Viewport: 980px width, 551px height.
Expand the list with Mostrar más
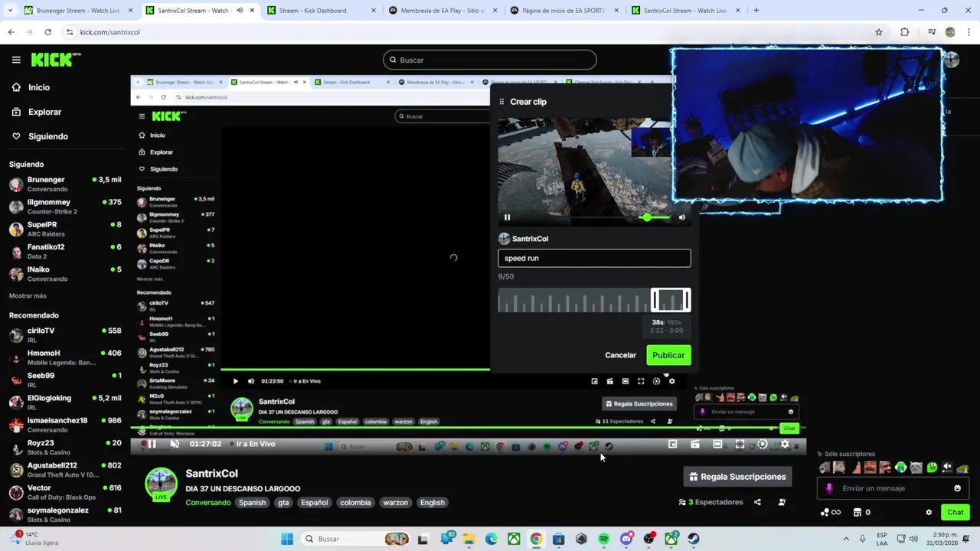[28, 295]
